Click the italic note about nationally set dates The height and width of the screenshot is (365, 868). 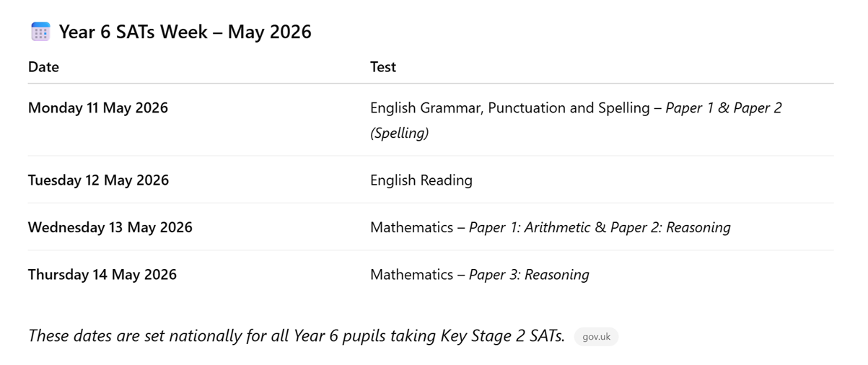(216, 336)
